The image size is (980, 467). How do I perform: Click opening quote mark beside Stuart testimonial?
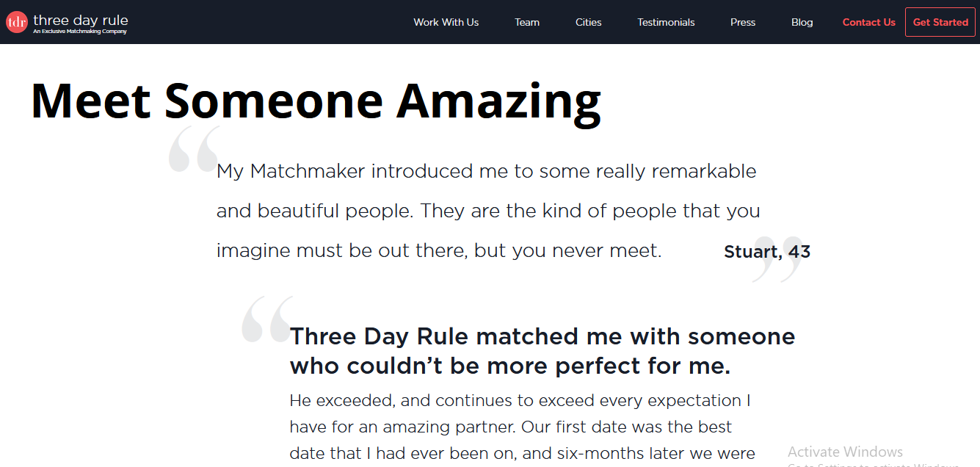click(x=195, y=149)
